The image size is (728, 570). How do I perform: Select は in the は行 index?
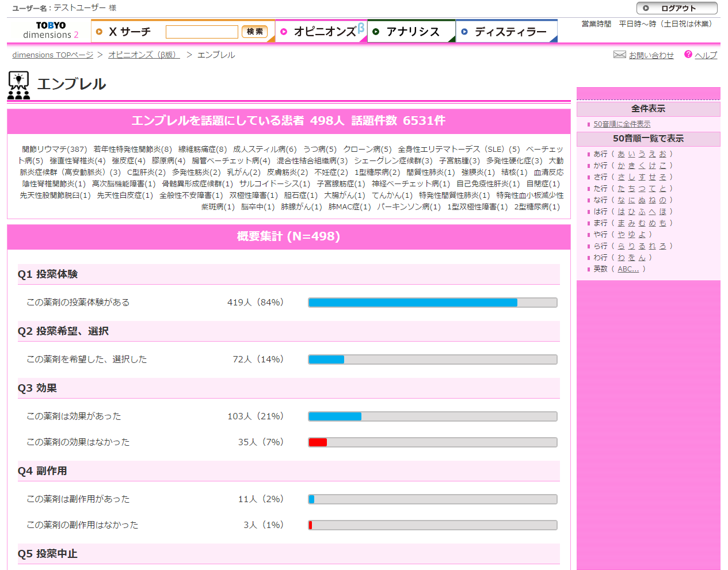[621, 212]
